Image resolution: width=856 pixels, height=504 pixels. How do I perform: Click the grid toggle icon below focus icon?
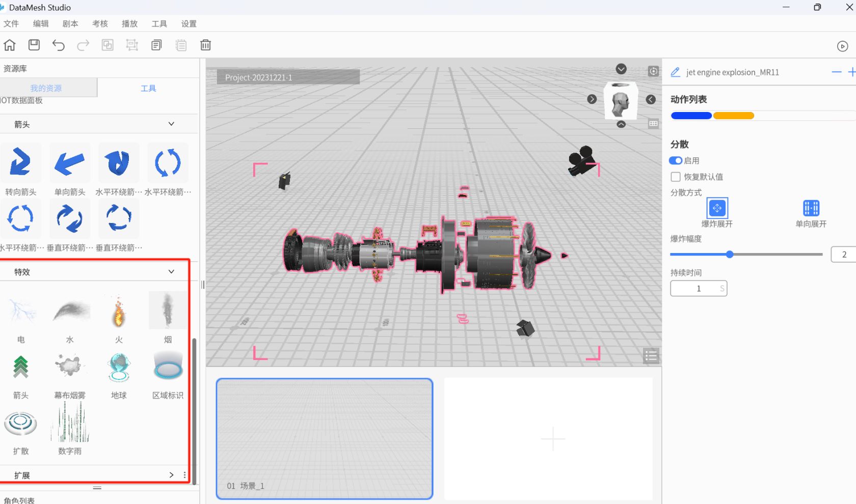(653, 124)
